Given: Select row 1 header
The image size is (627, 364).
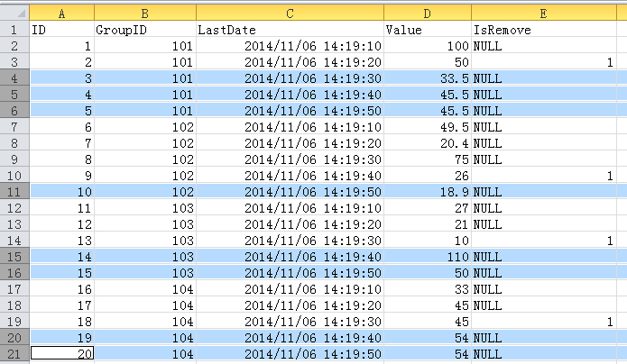Looking at the screenshot, I should (x=14, y=29).
